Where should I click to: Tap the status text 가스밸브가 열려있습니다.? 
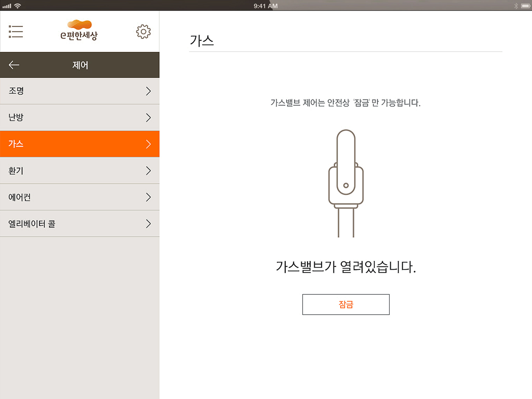click(x=346, y=267)
